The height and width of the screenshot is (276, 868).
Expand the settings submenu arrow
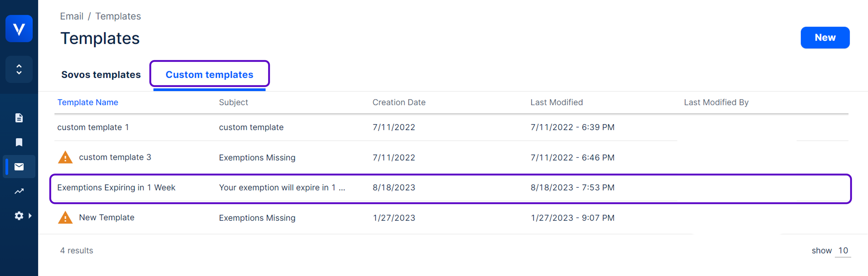(x=30, y=216)
